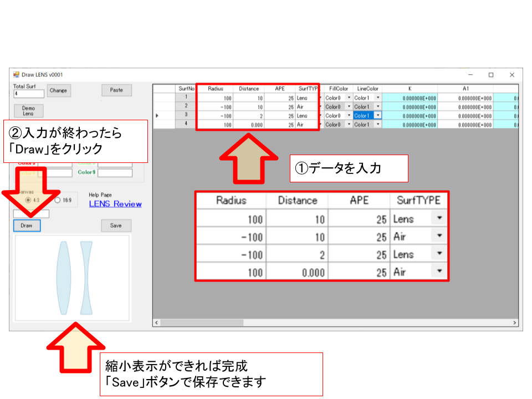Screen dimensions: 532x399
Task: Click the K value cell in row 3
Action: (410, 116)
